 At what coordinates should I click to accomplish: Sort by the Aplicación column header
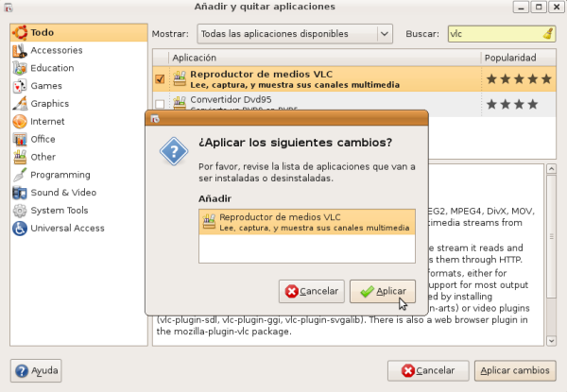point(321,58)
